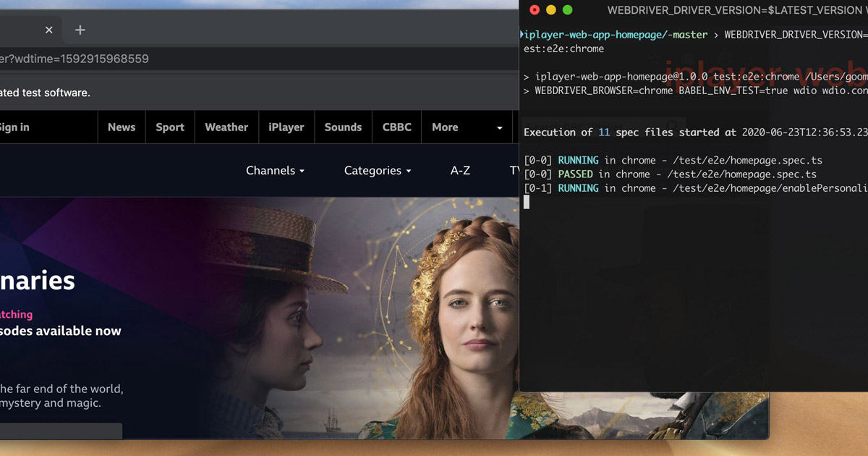Image resolution: width=868 pixels, height=456 pixels.
Task: Open the Weather link in BBC nav
Action: [226, 127]
